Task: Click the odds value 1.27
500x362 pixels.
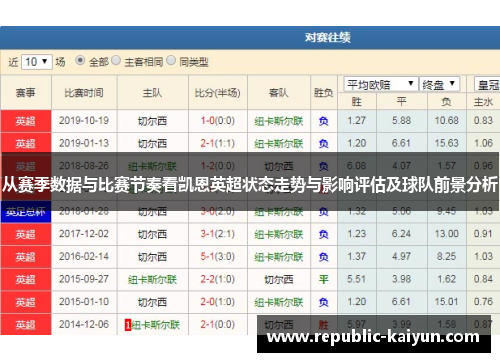Action: click(357, 121)
